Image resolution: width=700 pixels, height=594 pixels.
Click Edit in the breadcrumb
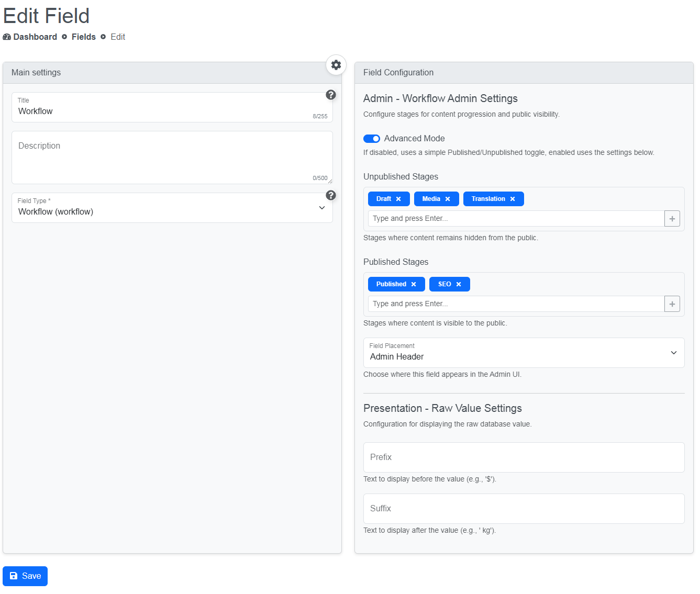[x=117, y=37]
